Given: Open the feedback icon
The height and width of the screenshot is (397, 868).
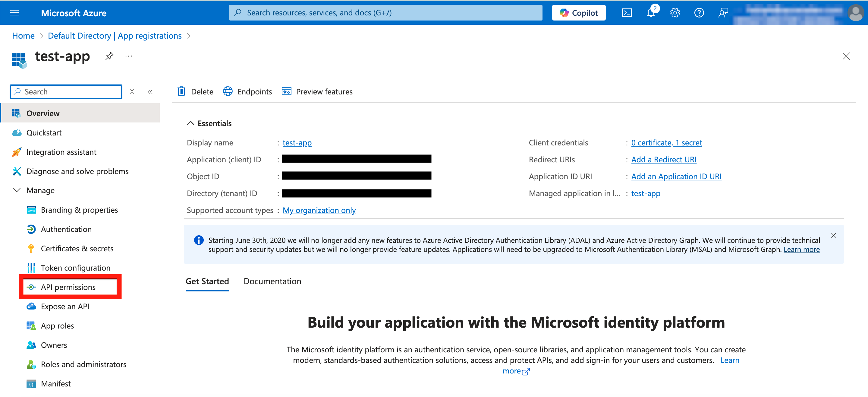Looking at the screenshot, I should point(723,13).
